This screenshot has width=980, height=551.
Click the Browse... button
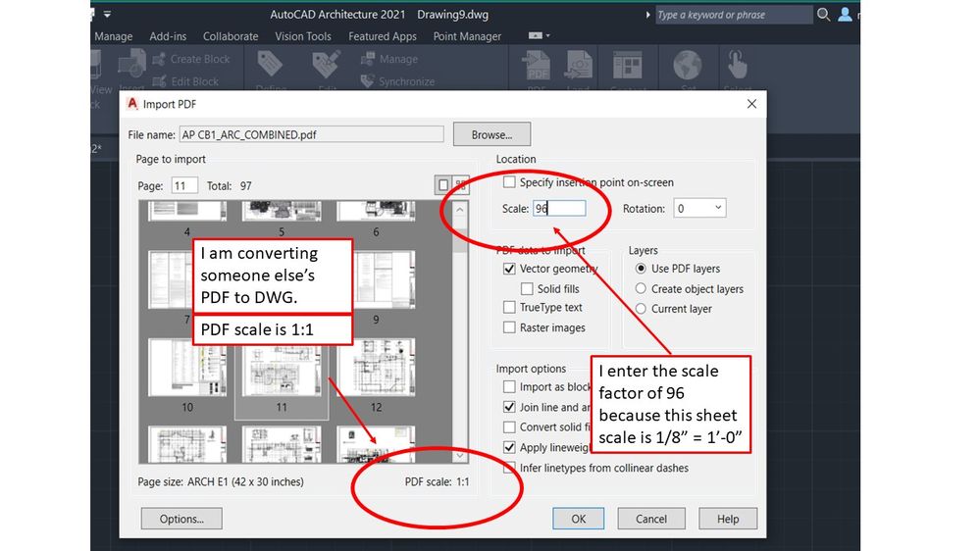[x=491, y=134]
